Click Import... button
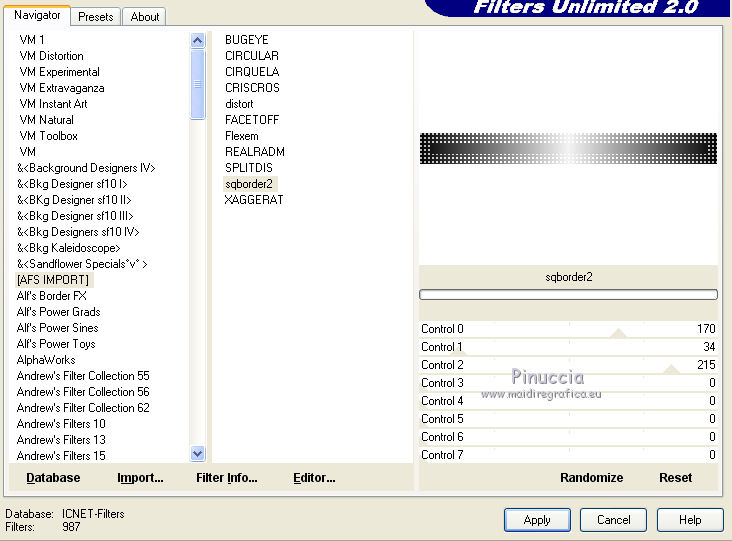 (x=140, y=478)
